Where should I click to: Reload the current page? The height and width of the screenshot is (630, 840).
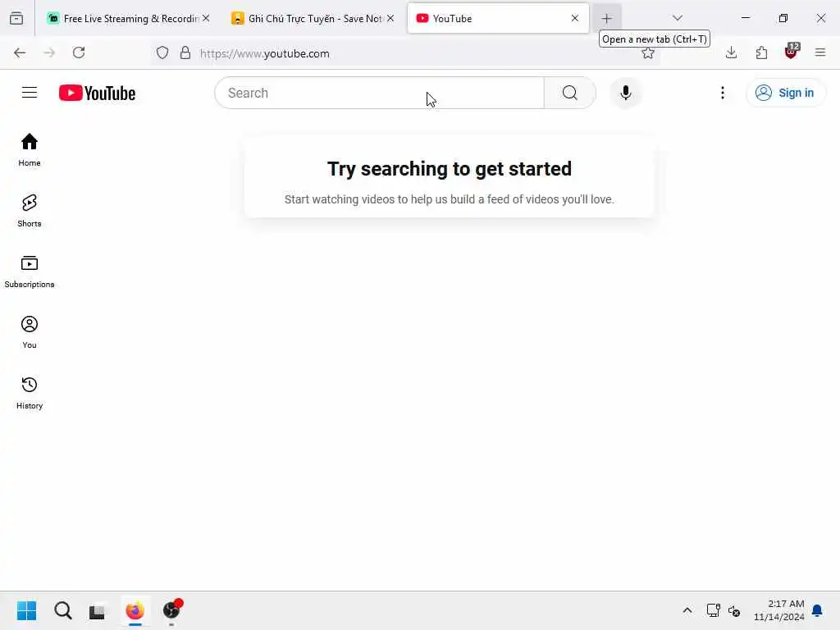point(79,52)
